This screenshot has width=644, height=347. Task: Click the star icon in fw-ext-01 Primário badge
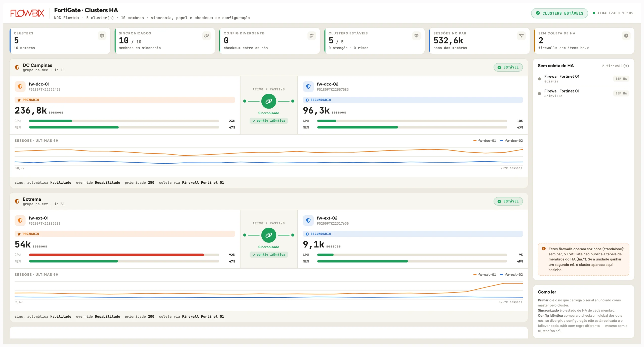(x=19, y=234)
